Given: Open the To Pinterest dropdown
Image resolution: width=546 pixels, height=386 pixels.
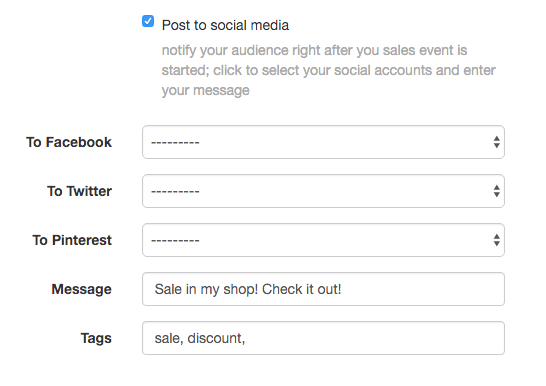Looking at the screenshot, I should pyautogui.click(x=323, y=240).
